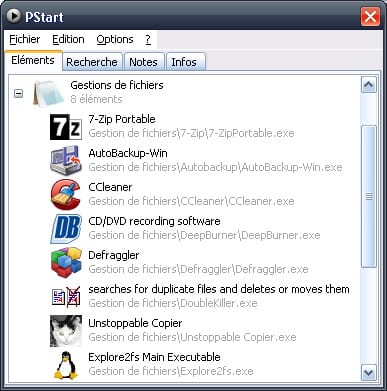Screen dimensions: 387x391
Task: Select the Explore2fs penguin icon
Action: [66, 365]
